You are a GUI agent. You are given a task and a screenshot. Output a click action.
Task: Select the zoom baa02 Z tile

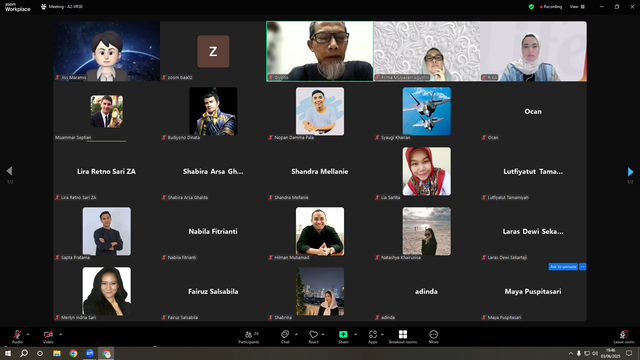point(213,51)
